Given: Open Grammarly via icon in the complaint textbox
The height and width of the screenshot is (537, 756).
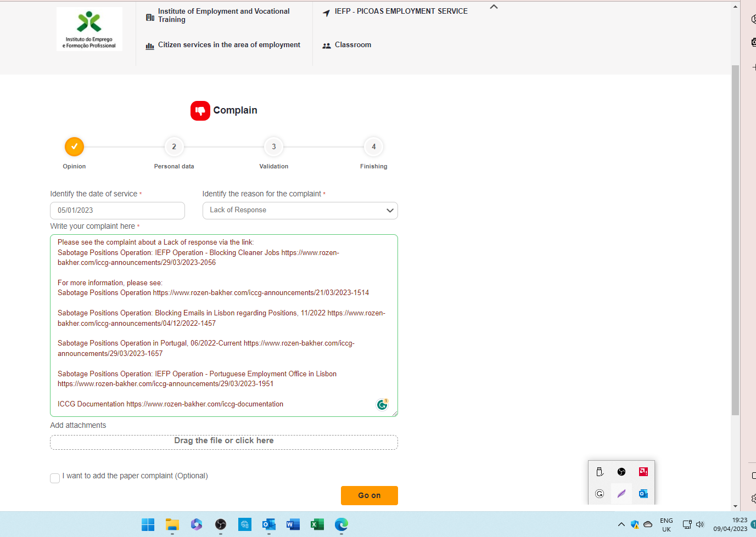Looking at the screenshot, I should coord(382,404).
